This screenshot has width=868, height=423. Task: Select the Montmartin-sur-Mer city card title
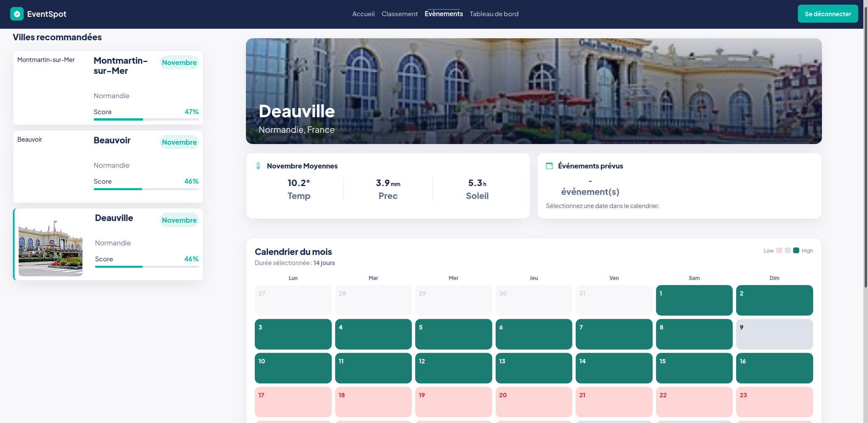(121, 66)
